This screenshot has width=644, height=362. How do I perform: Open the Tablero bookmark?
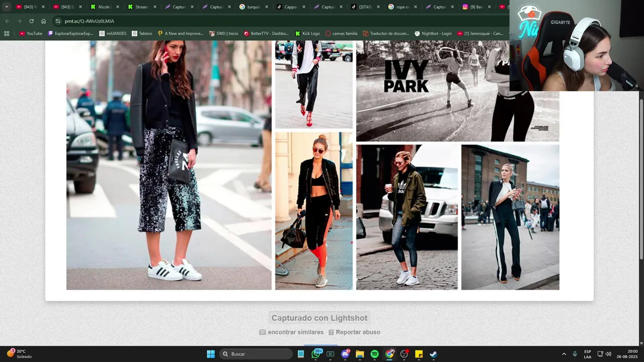coord(142,34)
